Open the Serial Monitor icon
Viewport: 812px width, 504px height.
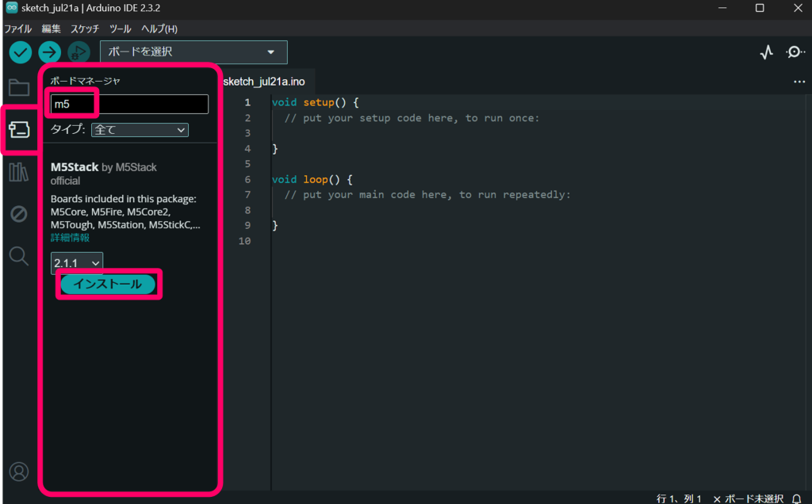coord(795,52)
